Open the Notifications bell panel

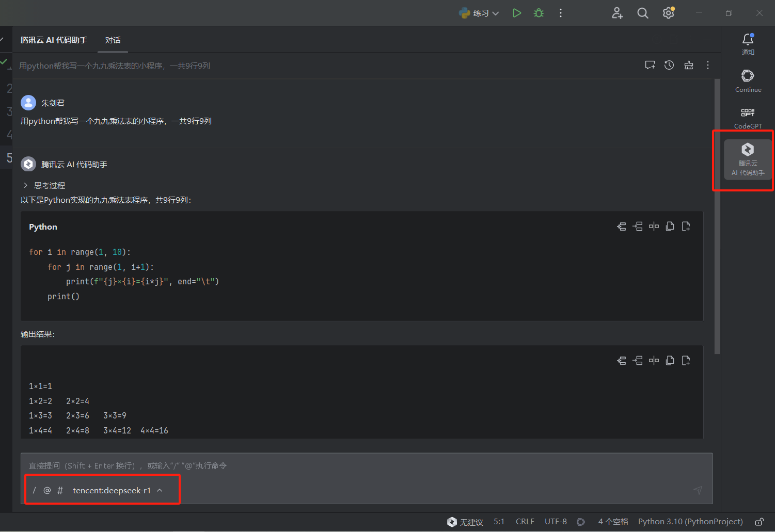(x=748, y=44)
